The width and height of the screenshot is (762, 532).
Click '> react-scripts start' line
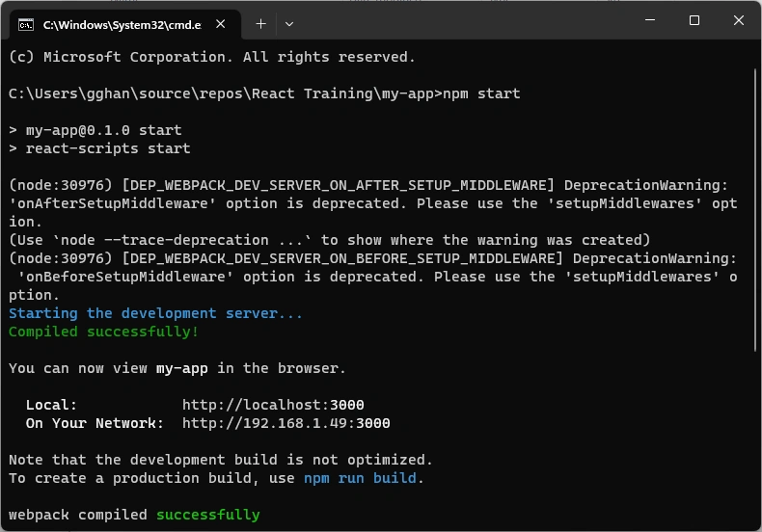[x=99, y=148]
